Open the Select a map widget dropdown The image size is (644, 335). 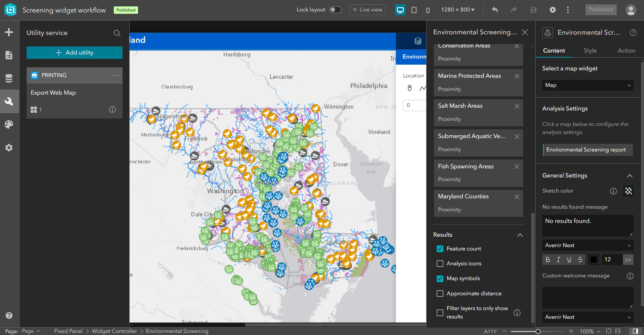587,85
